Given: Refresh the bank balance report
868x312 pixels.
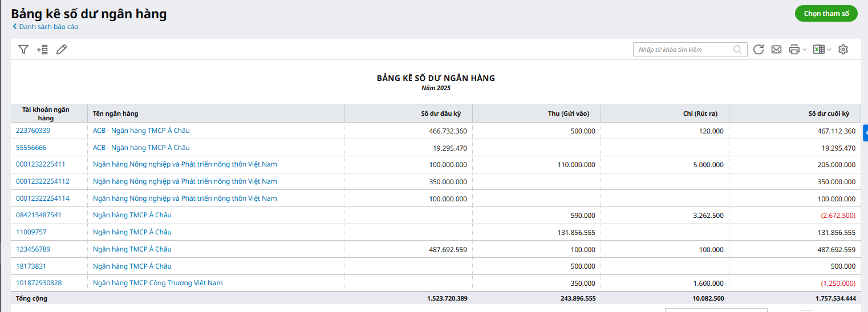Looking at the screenshot, I should pos(759,50).
